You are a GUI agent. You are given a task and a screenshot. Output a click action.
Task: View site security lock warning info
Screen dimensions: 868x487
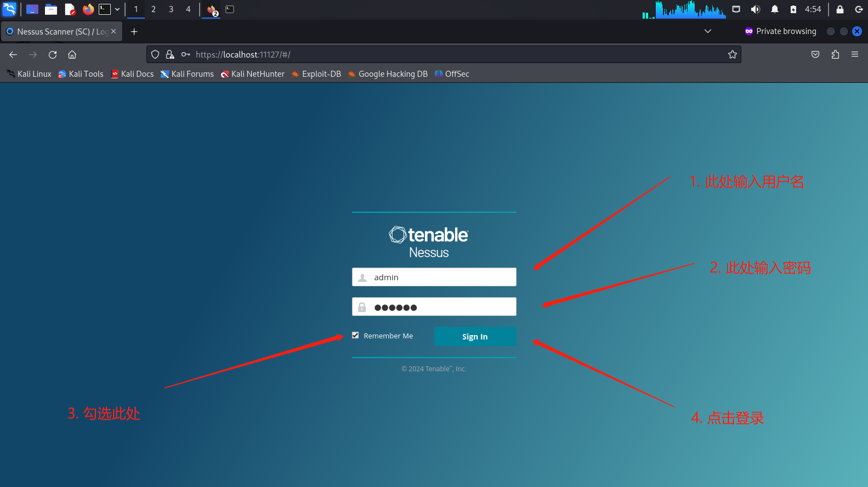click(170, 55)
